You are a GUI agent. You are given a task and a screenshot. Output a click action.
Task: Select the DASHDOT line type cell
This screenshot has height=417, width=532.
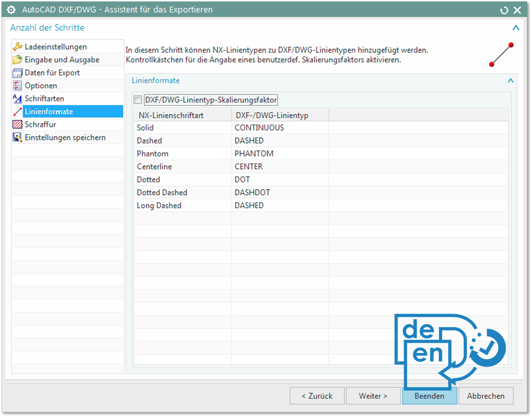click(252, 192)
